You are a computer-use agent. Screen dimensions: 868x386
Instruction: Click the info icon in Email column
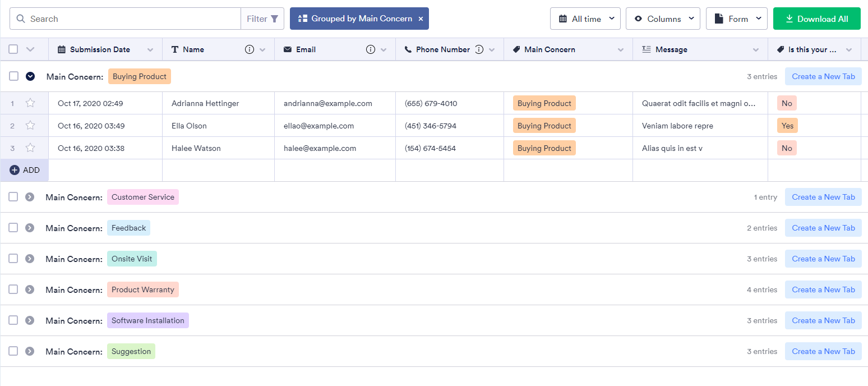point(370,49)
